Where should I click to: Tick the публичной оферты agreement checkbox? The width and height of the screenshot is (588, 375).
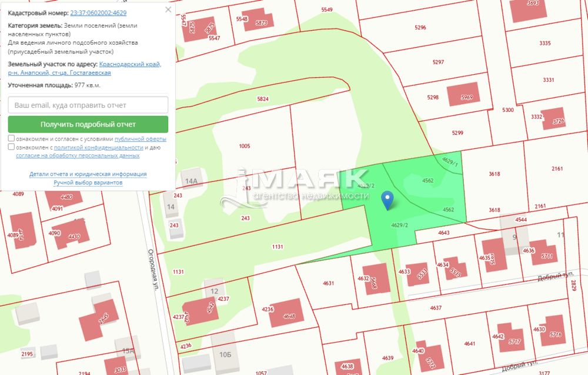tap(12, 139)
